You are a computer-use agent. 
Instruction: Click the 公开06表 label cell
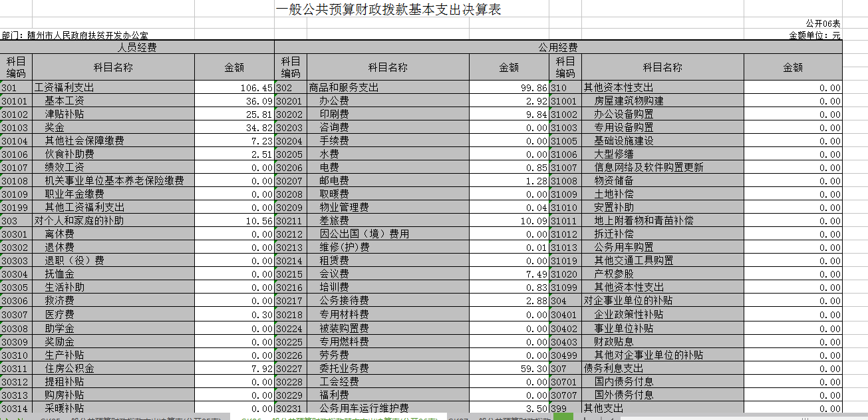pos(823,23)
